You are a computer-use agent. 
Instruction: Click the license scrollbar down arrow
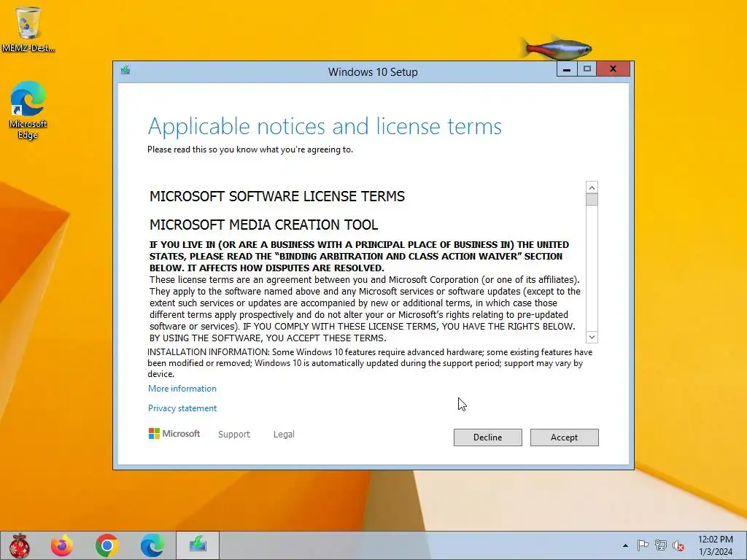[592, 337]
